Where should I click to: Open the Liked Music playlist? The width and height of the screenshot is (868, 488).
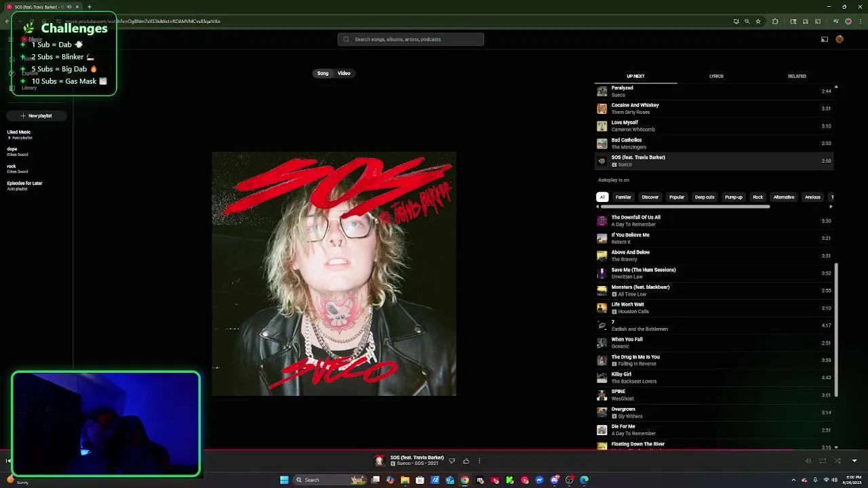[37, 135]
